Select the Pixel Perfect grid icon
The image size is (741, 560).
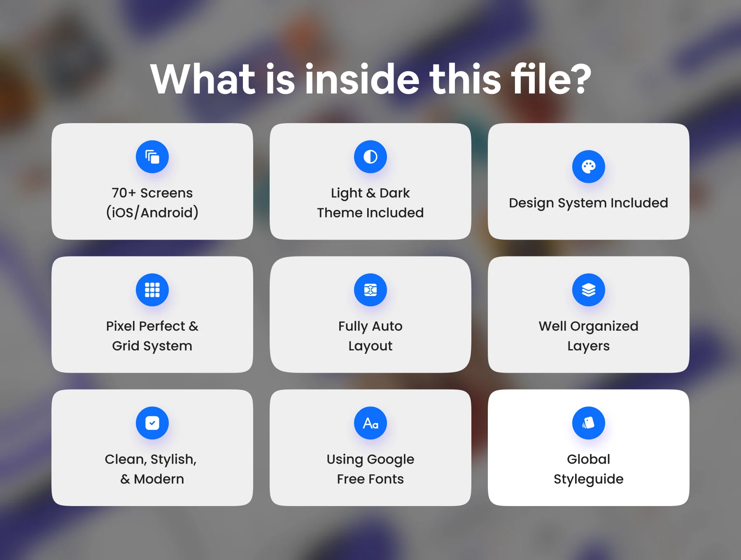click(x=152, y=290)
